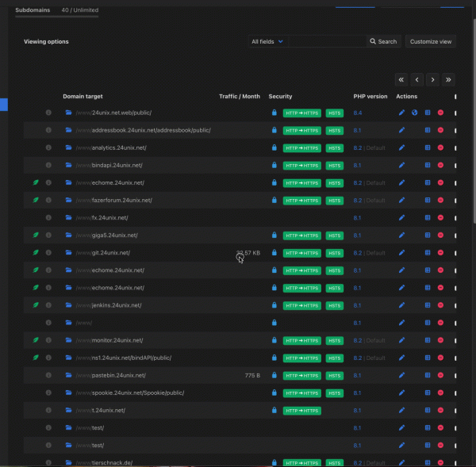Toggle HSTS badge on the git.24unix.net row

point(335,253)
